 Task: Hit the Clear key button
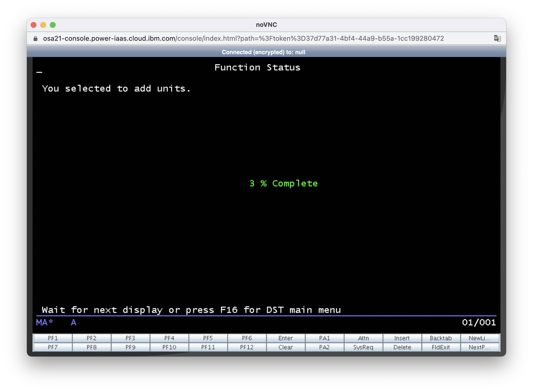(286, 347)
